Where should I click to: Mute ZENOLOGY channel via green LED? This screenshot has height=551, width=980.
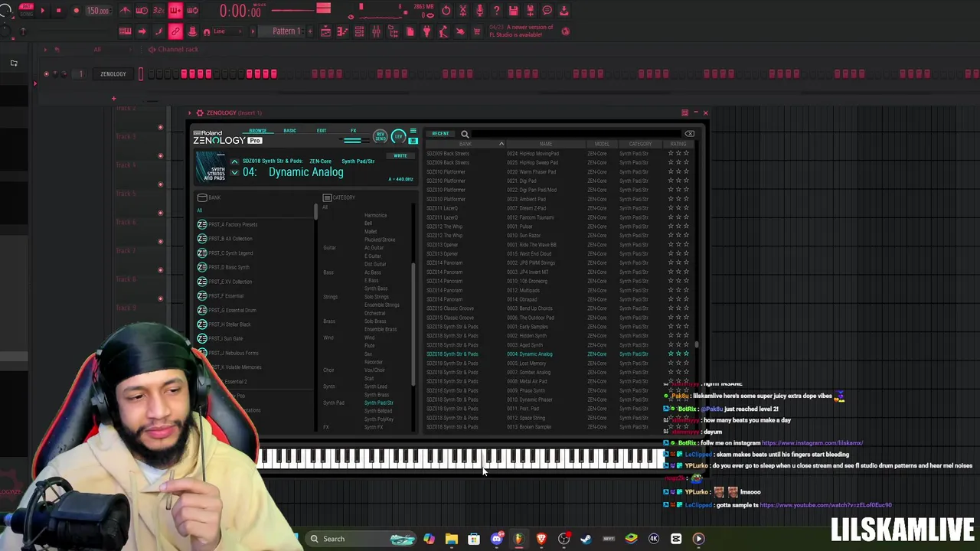46,74
